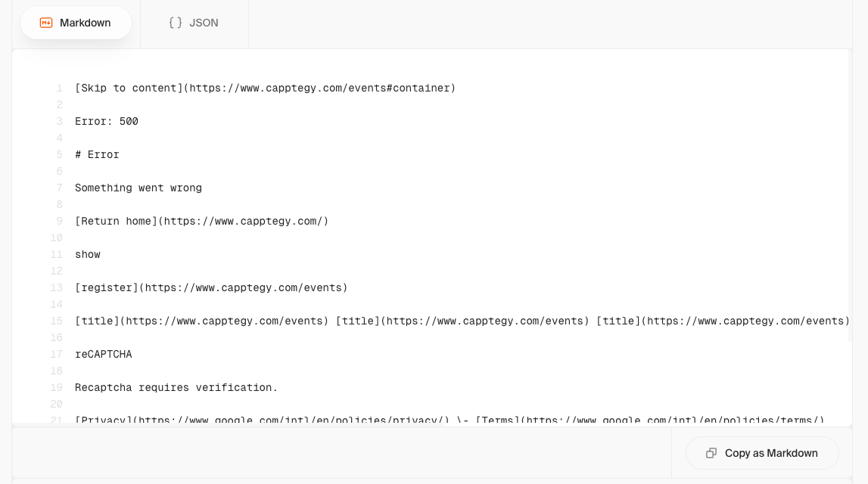
Task: Click line number 1 in the gutter
Action: (x=59, y=88)
